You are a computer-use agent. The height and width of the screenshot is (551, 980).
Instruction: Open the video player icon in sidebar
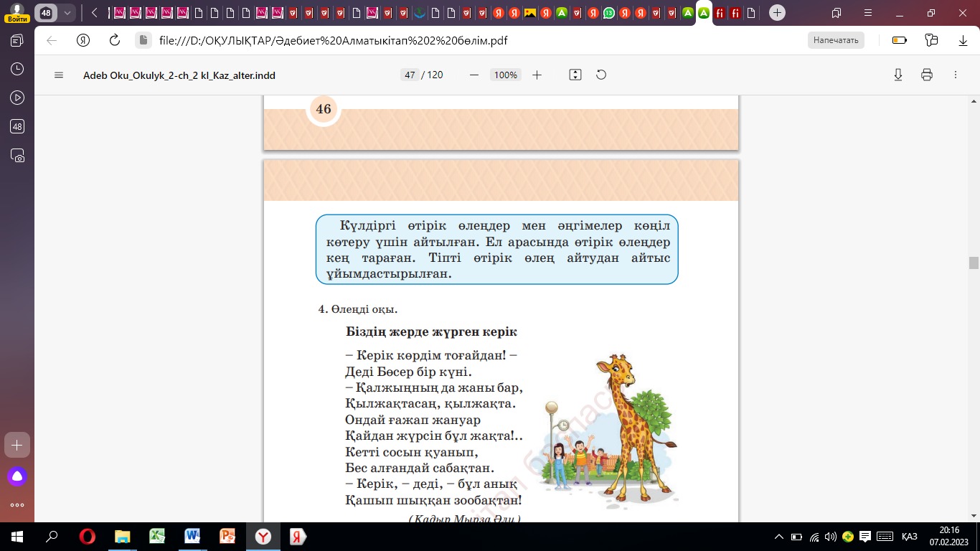pyautogui.click(x=17, y=98)
